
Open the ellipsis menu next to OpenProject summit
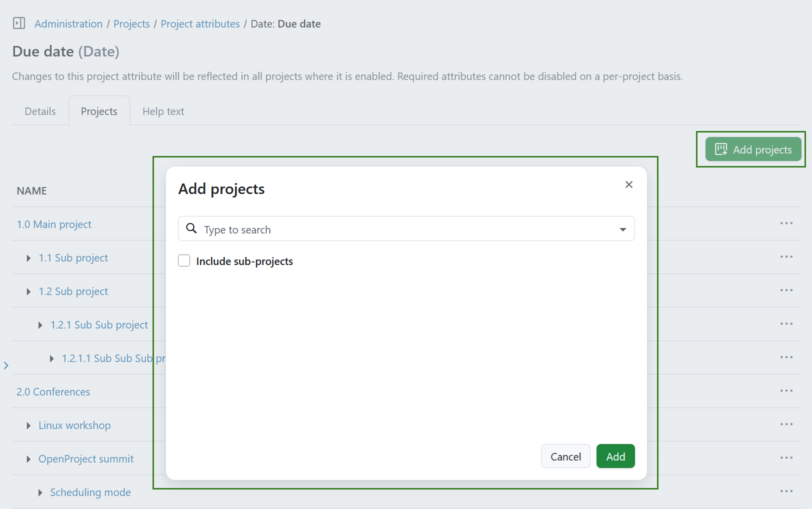pos(786,457)
